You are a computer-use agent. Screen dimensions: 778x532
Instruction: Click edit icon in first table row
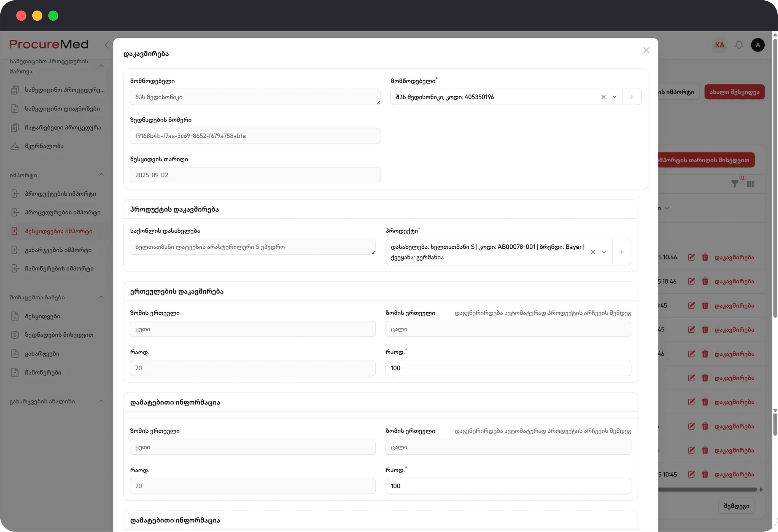pyautogui.click(x=691, y=257)
